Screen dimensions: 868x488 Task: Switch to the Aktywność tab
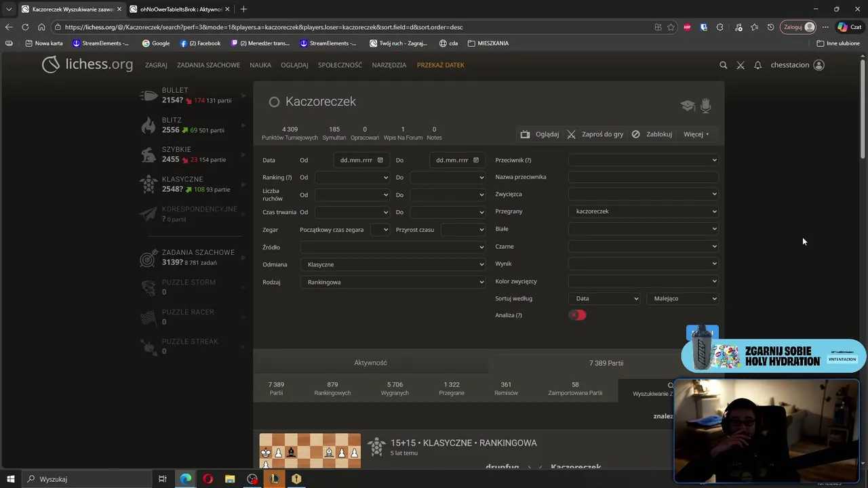370,363
